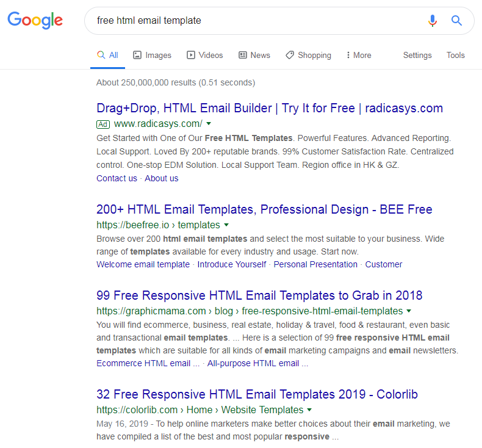
Task: Open Personal Presentation sitelink
Action: click(315, 264)
